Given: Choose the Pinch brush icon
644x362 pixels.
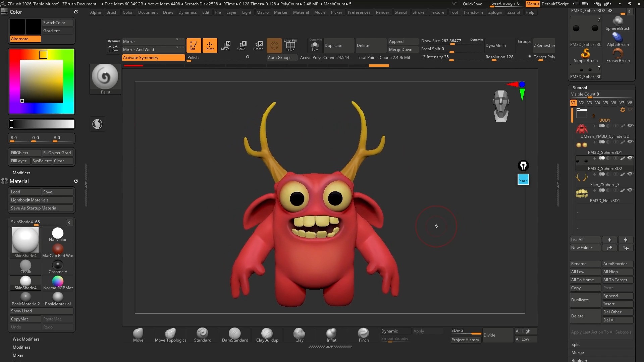Looking at the screenshot, I should [x=364, y=333].
